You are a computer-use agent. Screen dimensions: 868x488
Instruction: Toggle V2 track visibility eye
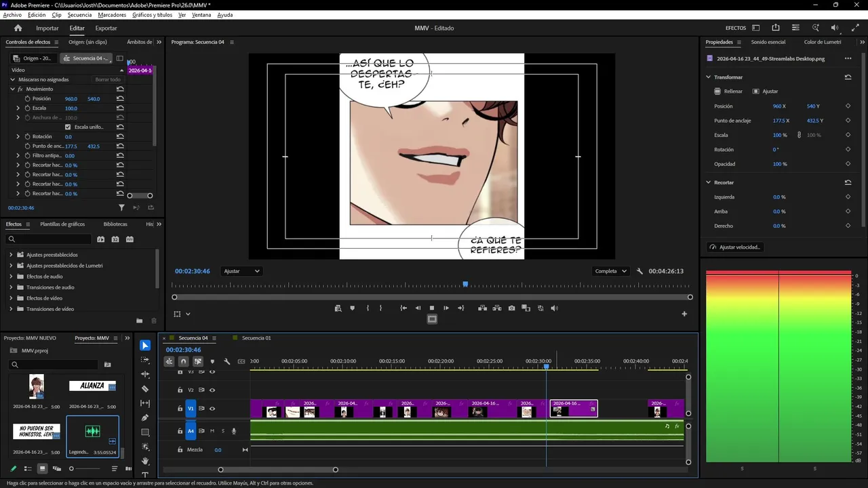[x=212, y=390]
